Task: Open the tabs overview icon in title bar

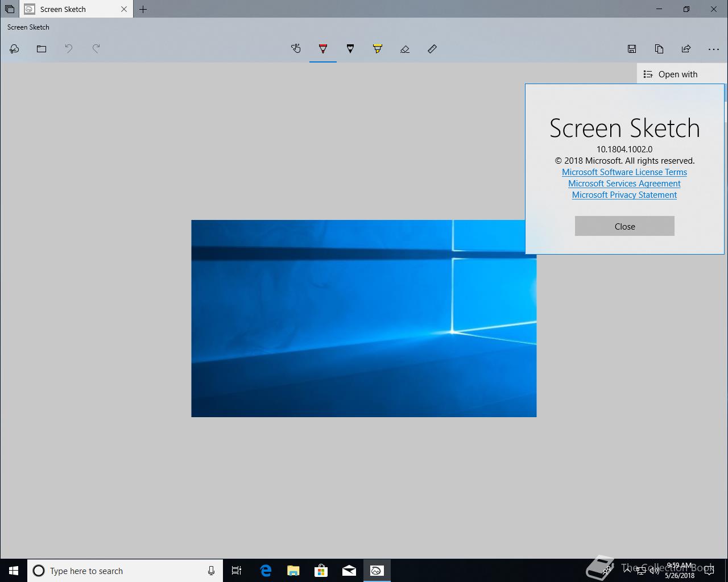Action: click(10, 9)
